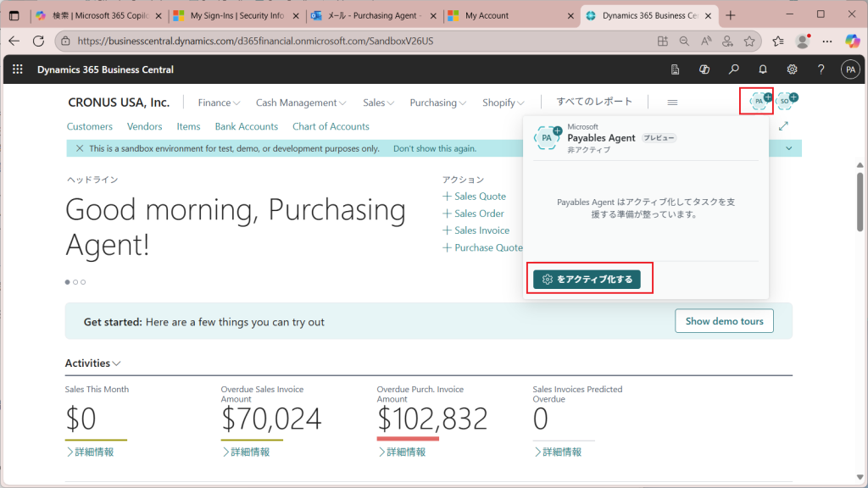
Task: Open 詳細情報 under Sales Invoices Predicted Overdue
Action: tap(558, 452)
